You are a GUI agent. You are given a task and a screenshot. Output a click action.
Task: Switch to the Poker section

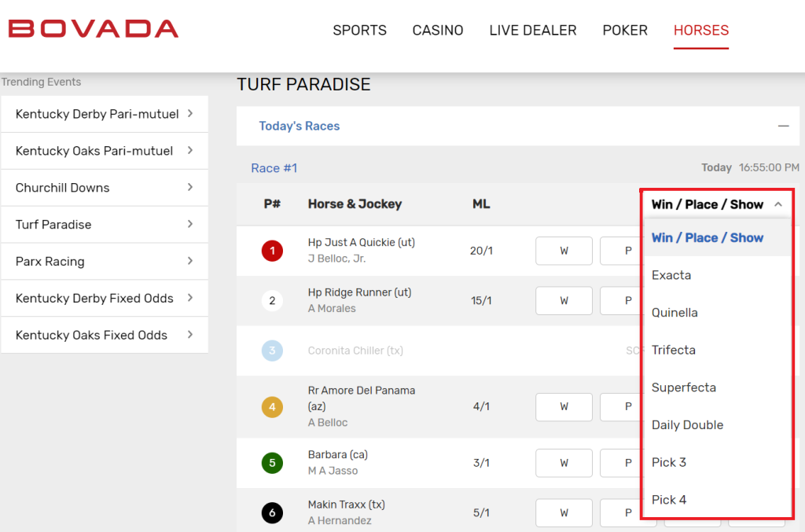click(x=625, y=31)
